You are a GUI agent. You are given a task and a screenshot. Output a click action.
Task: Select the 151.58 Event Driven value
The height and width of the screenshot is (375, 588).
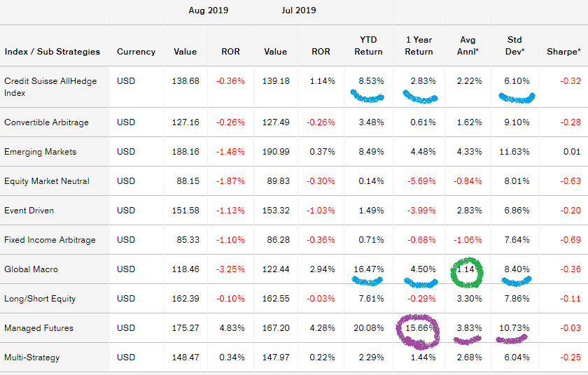[x=185, y=211]
